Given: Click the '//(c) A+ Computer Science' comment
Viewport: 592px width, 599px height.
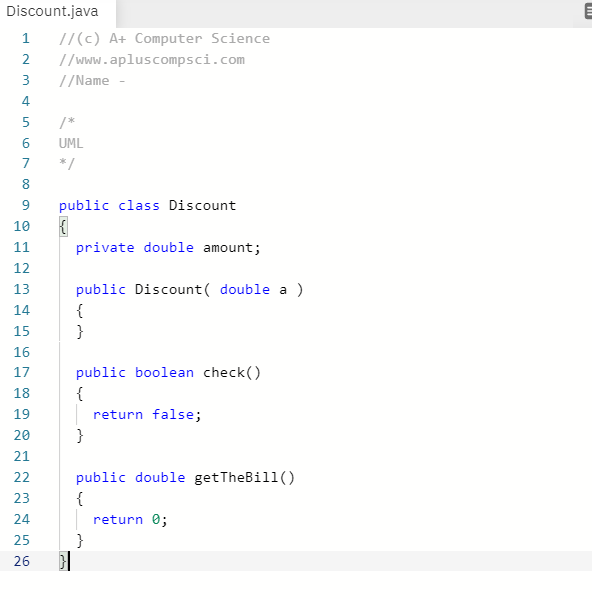Looking at the screenshot, I should tap(165, 39).
